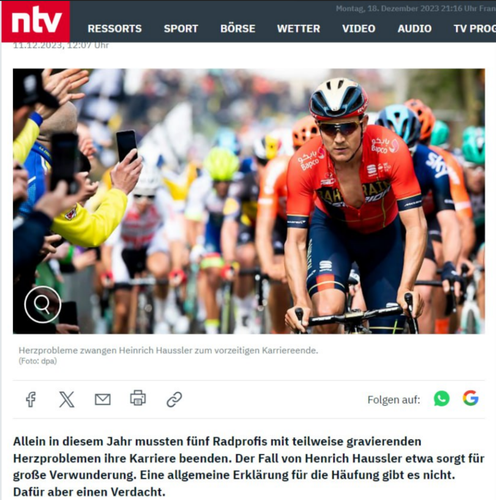Open the VIDEO section

pyautogui.click(x=359, y=29)
